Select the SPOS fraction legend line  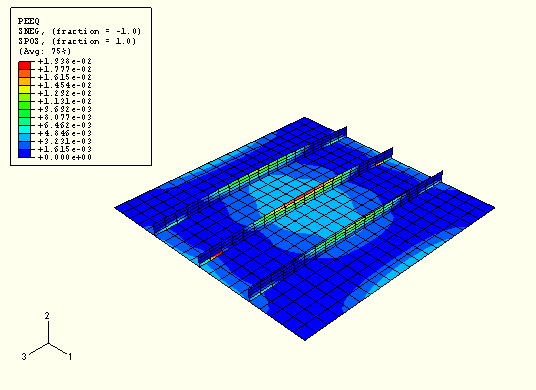[77, 41]
